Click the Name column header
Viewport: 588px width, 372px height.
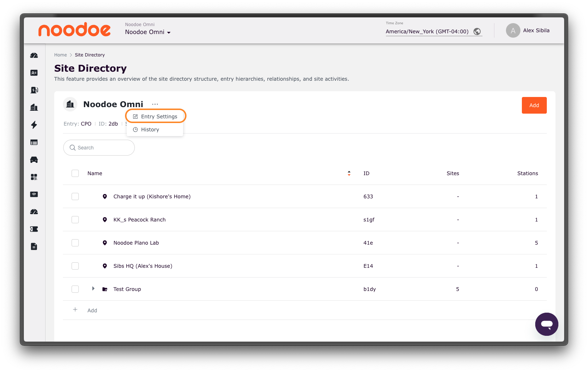pyautogui.click(x=95, y=173)
